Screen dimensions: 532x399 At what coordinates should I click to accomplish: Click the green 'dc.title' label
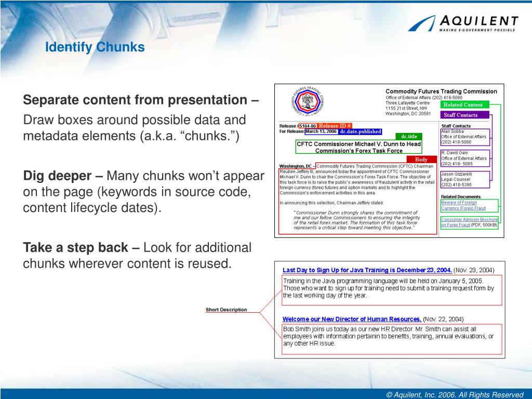pos(409,137)
